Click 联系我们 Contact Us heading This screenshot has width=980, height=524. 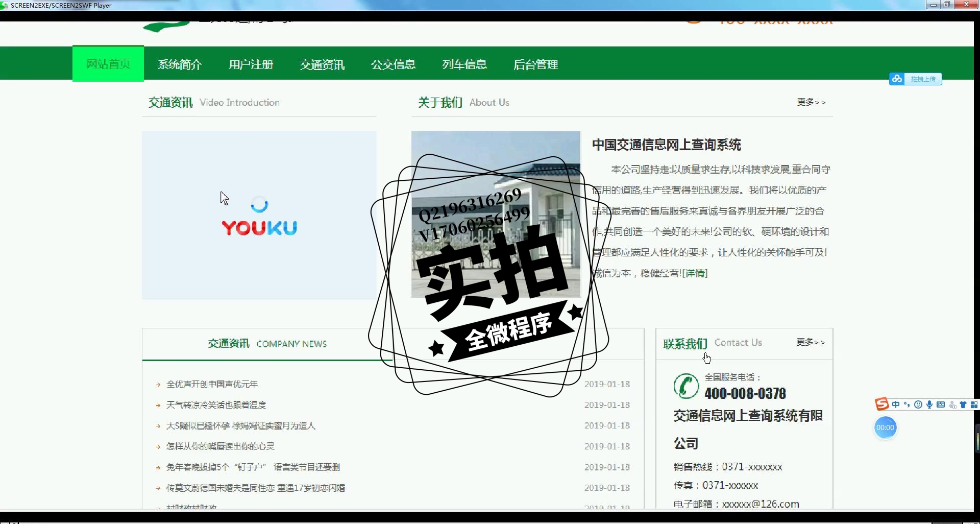[713, 343]
